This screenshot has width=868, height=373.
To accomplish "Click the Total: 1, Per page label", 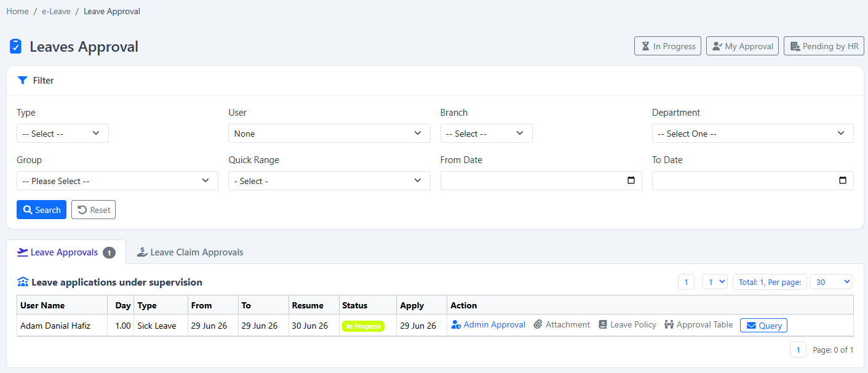I will click(770, 282).
